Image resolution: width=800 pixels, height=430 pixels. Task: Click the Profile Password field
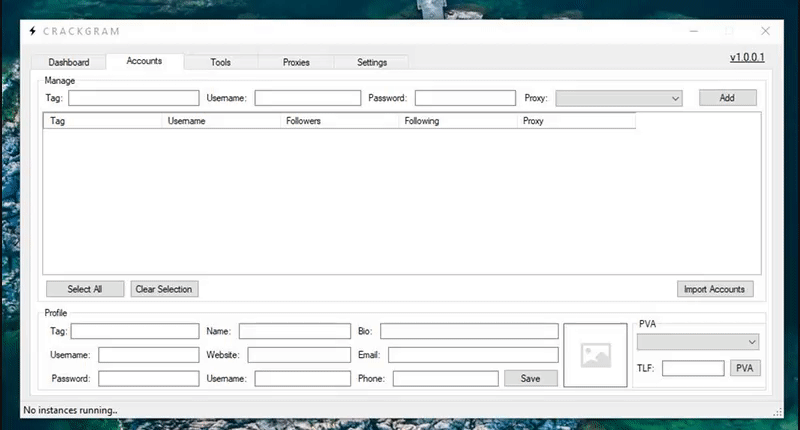(148, 378)
